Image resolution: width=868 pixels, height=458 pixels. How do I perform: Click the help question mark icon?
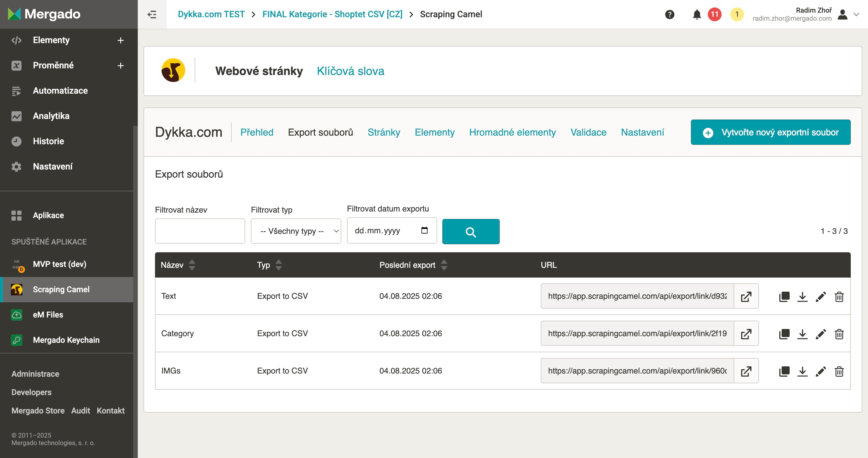pyautogui.click(x=670, y=14)
